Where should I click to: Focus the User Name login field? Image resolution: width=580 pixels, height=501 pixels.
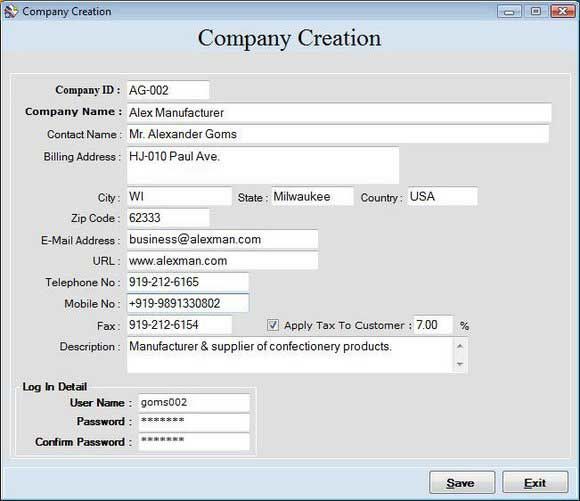pyautogui.click(x=194, y=403)
